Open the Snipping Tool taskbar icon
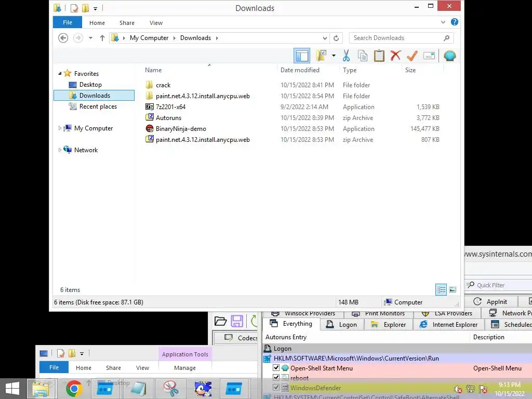Image resolution: width=532 pixels, height=399 pixels. 170,389
